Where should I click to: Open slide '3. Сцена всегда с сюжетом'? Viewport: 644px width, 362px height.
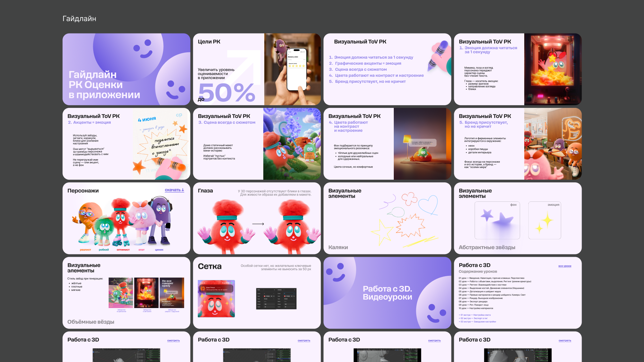(257, 144)
